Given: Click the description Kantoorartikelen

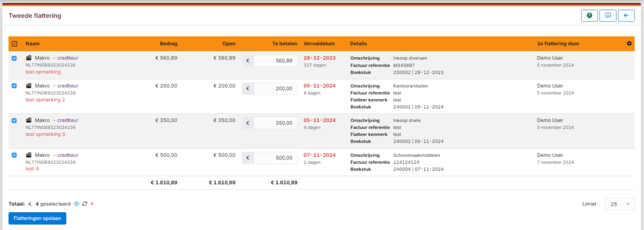Looking at the screenshot, I should 411,86.
